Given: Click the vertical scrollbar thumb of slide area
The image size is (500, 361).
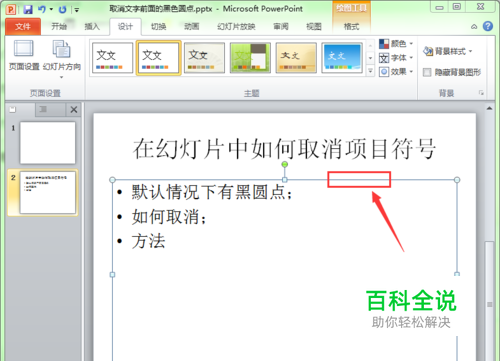Looking at the screenshot, I should pyautogui.click(x=489, y=301).
